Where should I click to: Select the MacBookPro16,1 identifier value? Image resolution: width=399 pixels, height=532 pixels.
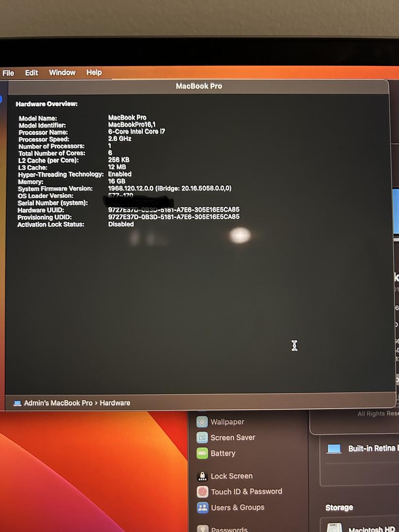[132, 125]
